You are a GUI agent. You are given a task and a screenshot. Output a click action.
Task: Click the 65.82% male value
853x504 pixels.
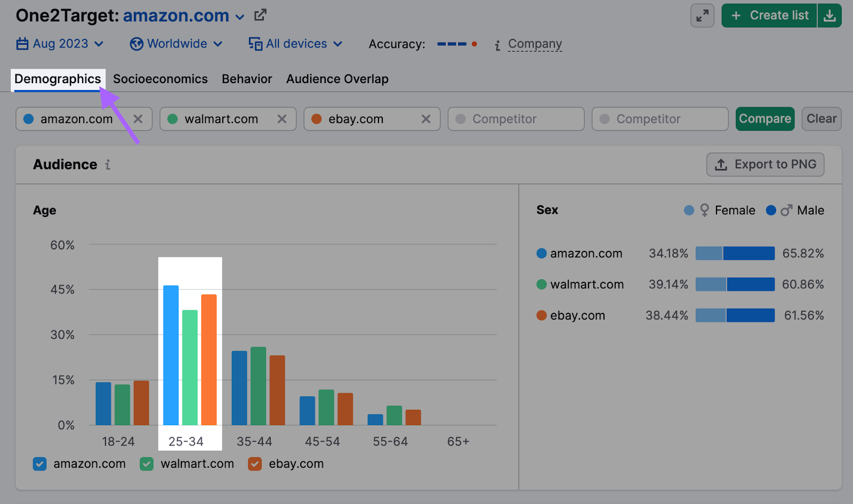point(803,254)
